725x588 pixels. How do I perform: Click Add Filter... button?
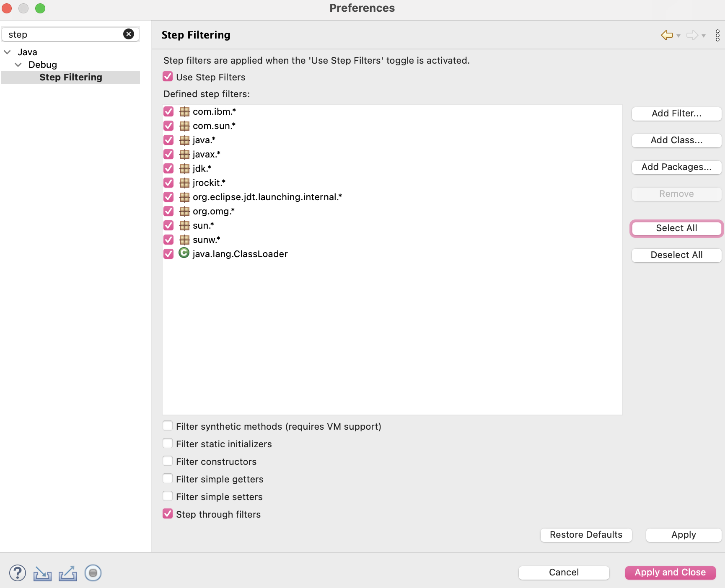pyautogui.click(x=676, y=113)
